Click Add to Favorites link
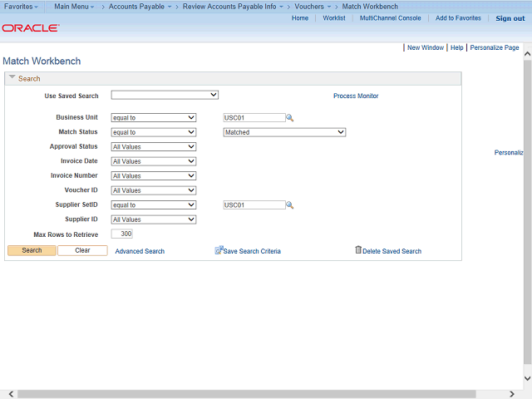The image size is (532, 399). (x=458, y=18)
